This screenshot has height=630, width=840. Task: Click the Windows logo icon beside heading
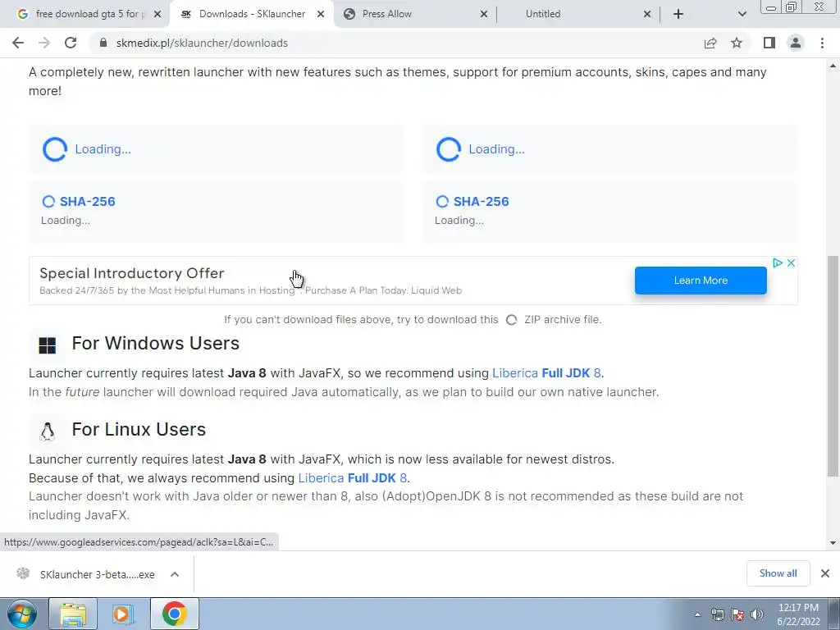coord(47,345)
